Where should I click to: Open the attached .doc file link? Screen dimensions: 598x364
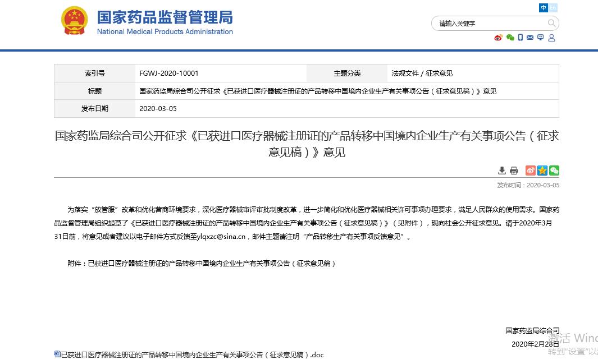[192, 354]
